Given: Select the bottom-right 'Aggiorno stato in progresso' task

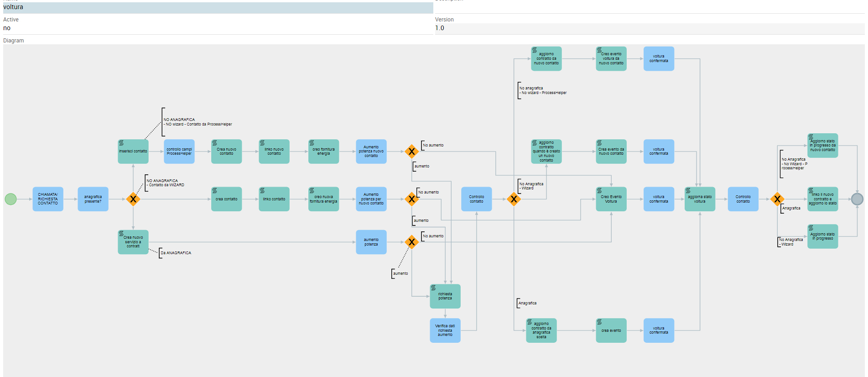Looking at the screenshot, I should click(823, 236).
